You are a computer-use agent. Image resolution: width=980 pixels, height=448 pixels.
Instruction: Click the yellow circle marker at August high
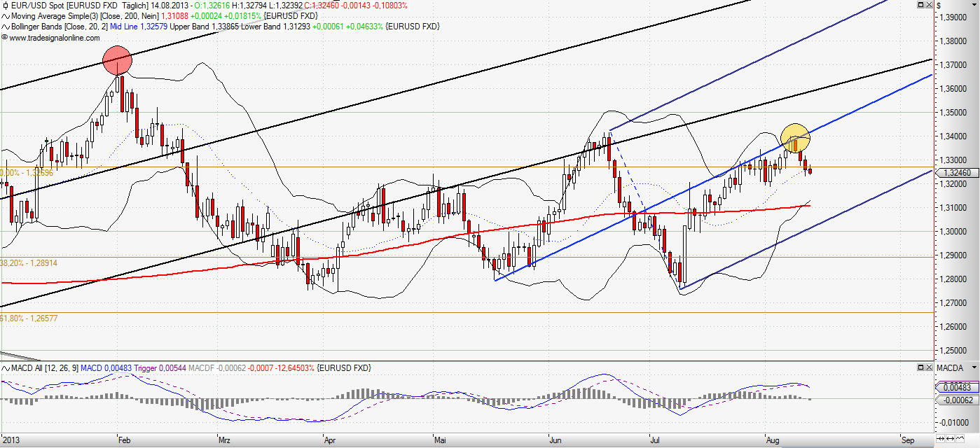(x=795, y=136)
